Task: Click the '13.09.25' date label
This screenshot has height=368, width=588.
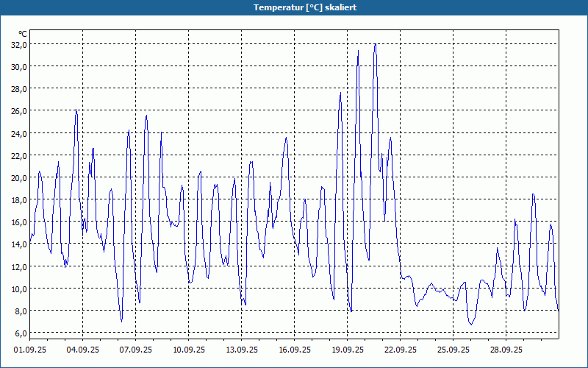Action: (x=242, y=350)
